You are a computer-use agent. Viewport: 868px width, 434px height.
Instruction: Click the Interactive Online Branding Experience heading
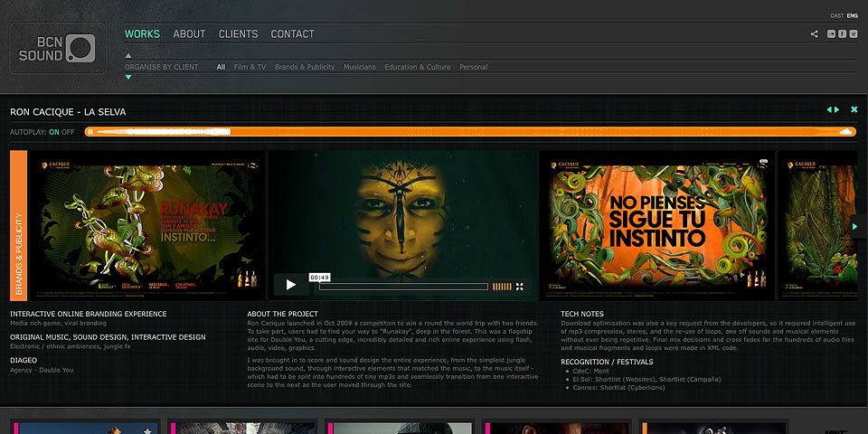[x=88, y=314]
